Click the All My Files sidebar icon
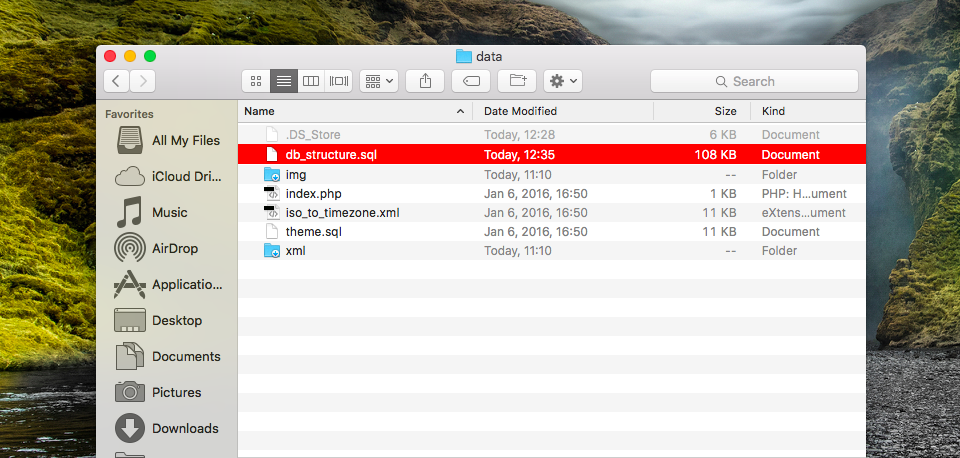960x458 pixels. pos(130,140)
